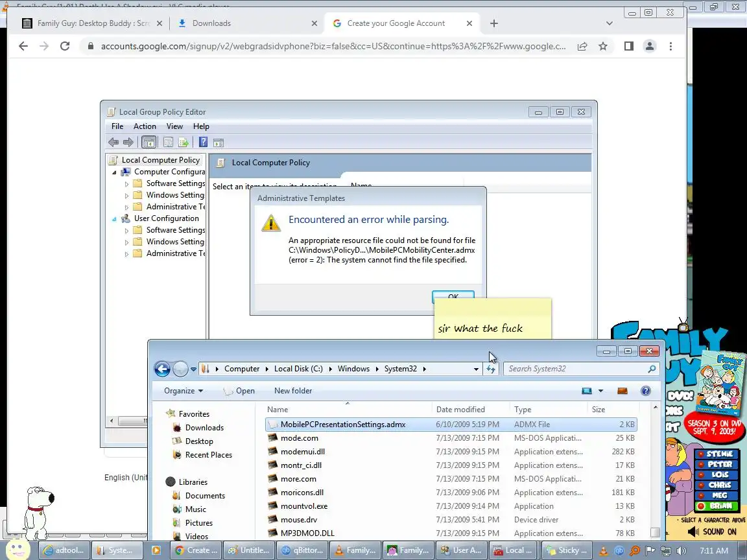Click qBittorrent icon in system tray
This screenshot has width=747, height=560.
[x=619, y=551]
